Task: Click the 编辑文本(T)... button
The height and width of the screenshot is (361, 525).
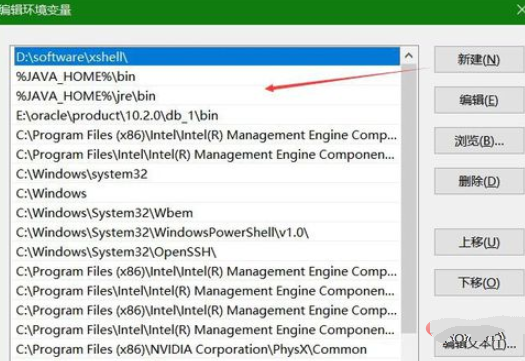Action: click(479, 342)
